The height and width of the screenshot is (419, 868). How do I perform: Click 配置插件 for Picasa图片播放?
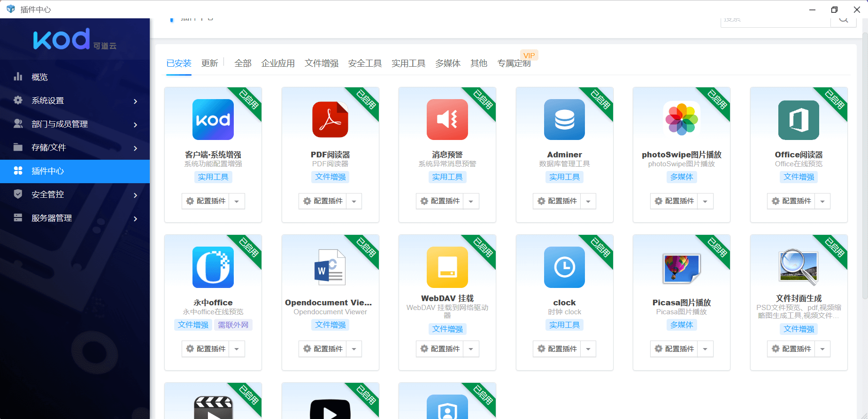tap(674, 349)
